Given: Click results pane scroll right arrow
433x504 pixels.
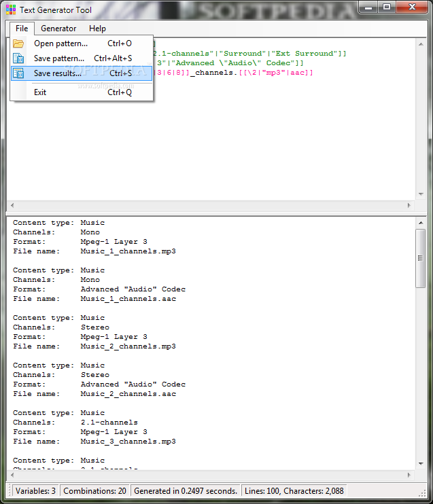Looking at the screenshot, I should [409, 475].
